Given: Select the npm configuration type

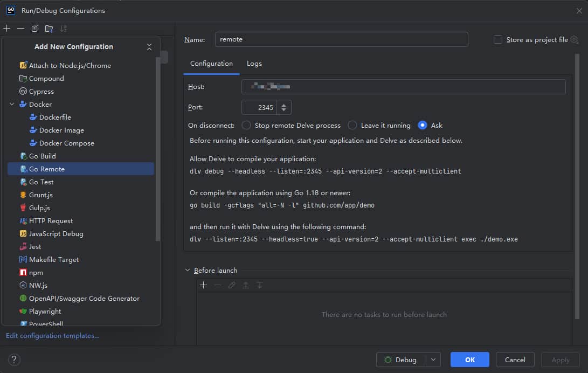Looking at the screenshot, I should (81, 273).
